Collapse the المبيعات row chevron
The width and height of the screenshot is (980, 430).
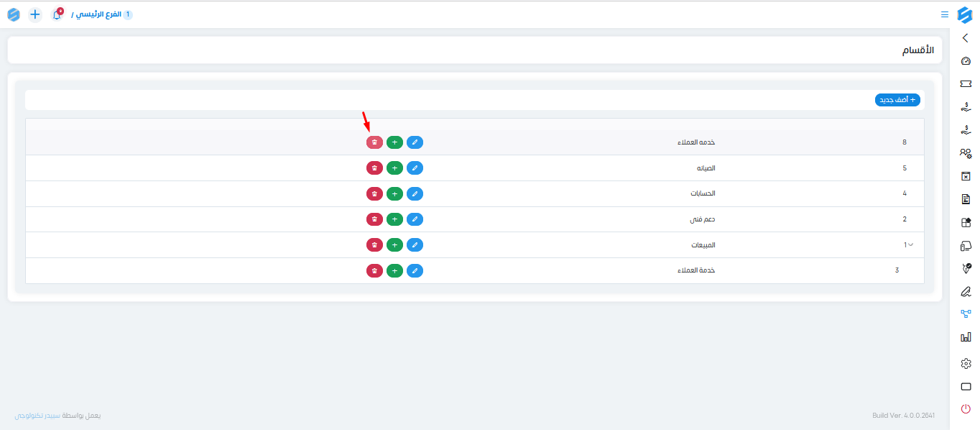[911, 245]
